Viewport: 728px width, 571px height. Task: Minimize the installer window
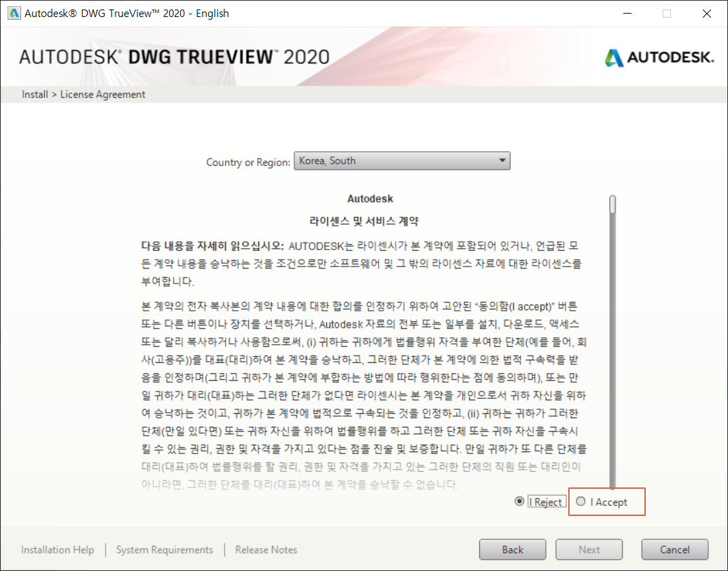(x=627, y=14)
